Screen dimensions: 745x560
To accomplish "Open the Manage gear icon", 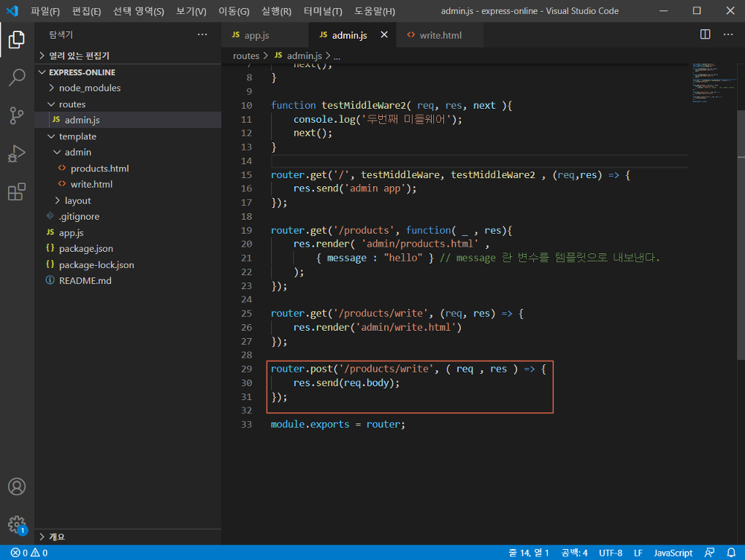I will (x=17, y=524).
